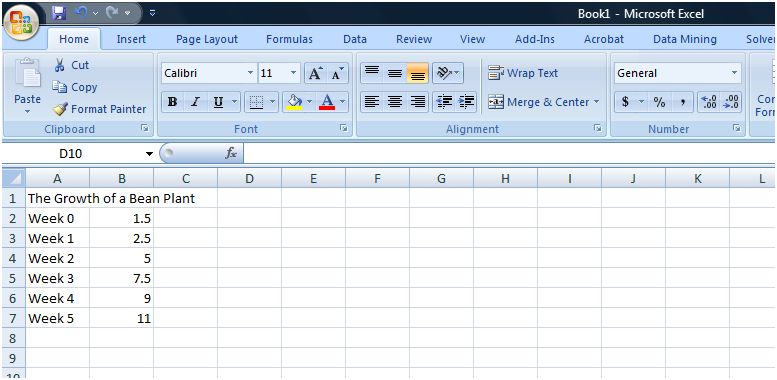The height and width of the screenshot is (380, 777).
Task: Apply cell borders button
Action: [x=256, y=102]
